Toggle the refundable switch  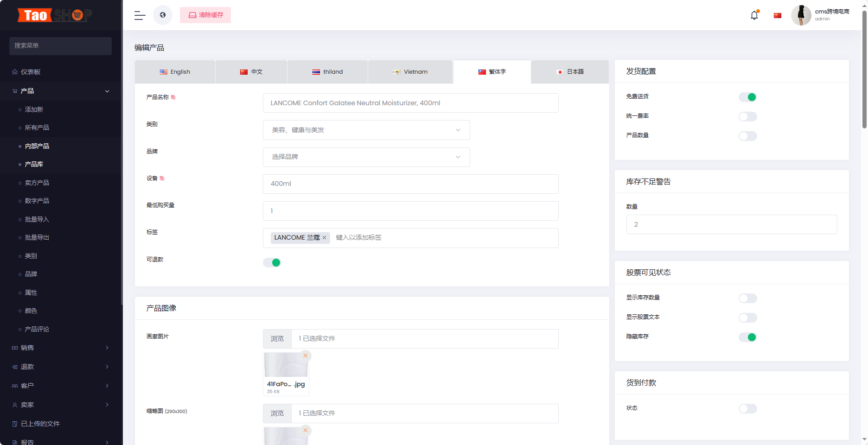tap(272, 263)
